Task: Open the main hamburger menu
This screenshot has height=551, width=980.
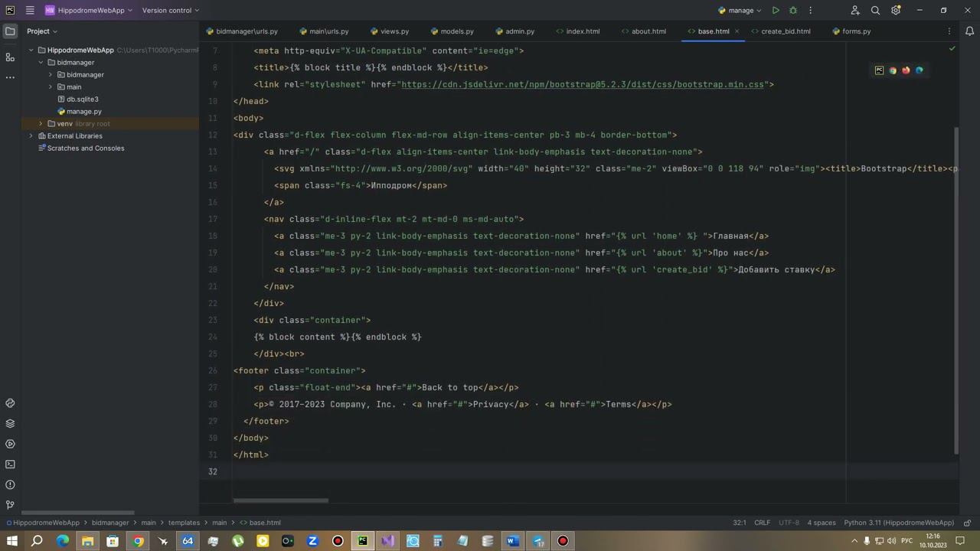Action: 29,11
